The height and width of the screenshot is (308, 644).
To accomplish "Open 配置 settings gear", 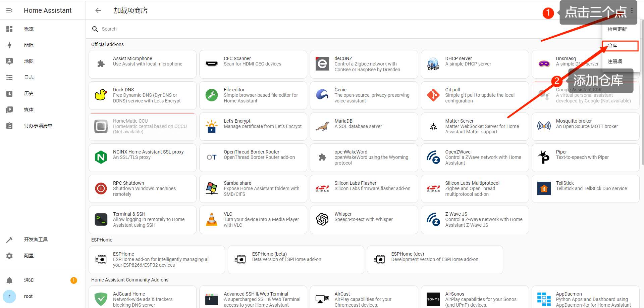I will (9, 256).
